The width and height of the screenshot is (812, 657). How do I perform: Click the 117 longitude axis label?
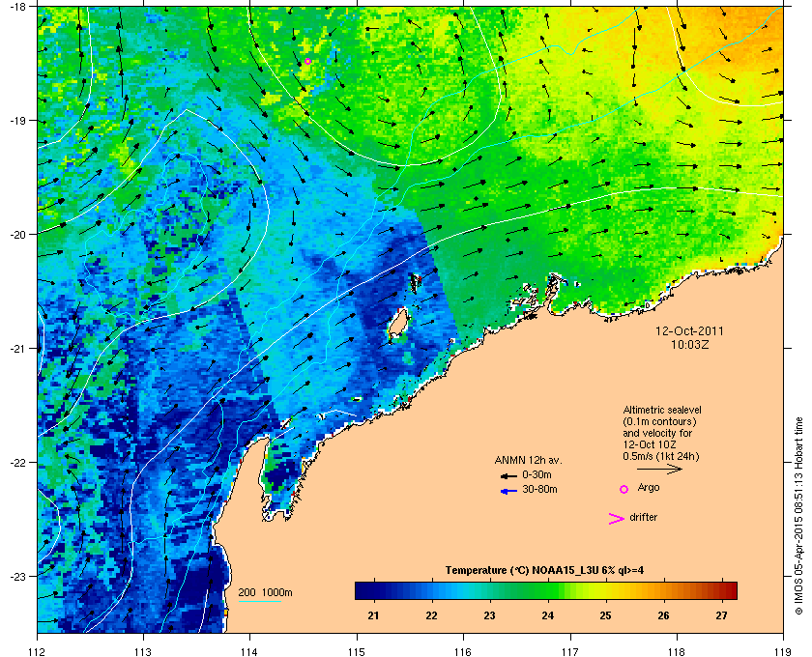570,652
